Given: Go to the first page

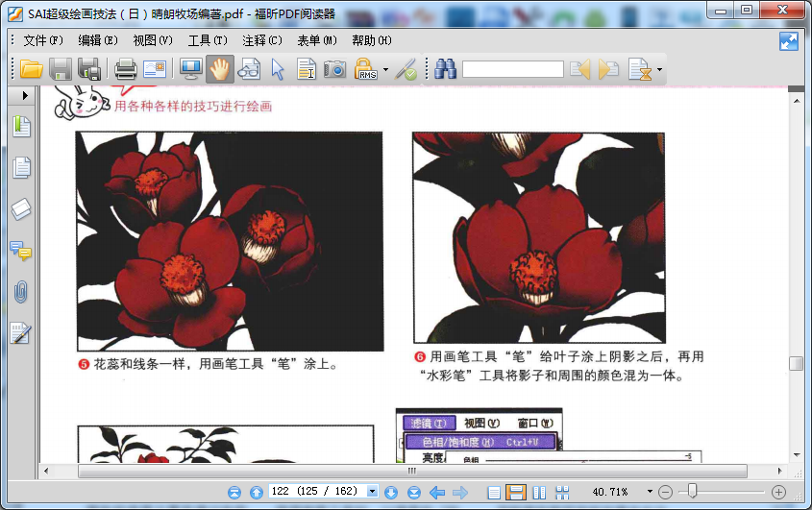Looking at the screenshot, I should point(234,493).
